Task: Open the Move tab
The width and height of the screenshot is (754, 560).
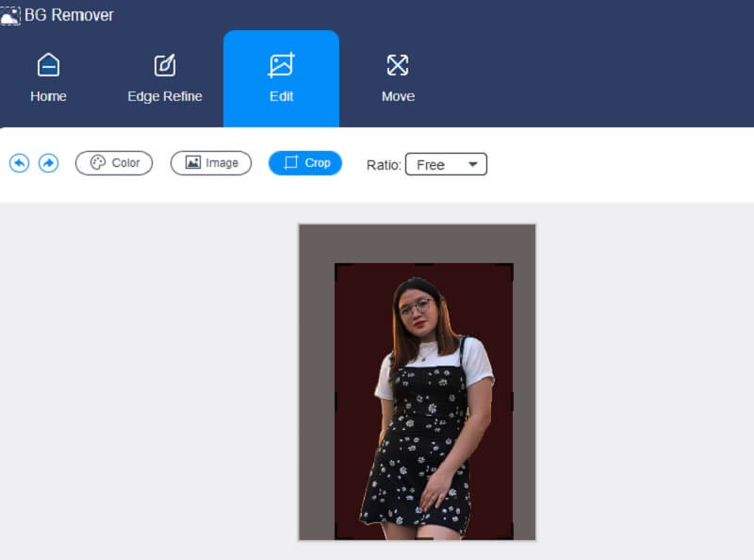Action: [398, 79]
